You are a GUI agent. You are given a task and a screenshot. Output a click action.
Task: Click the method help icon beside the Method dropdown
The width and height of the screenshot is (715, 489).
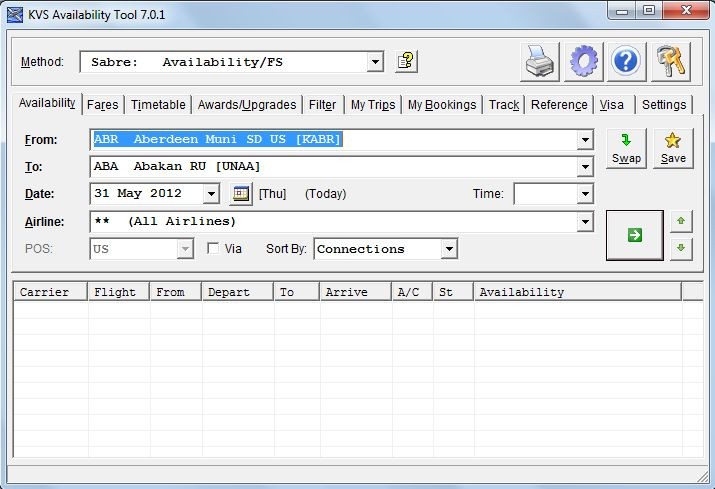pos(405,62)
